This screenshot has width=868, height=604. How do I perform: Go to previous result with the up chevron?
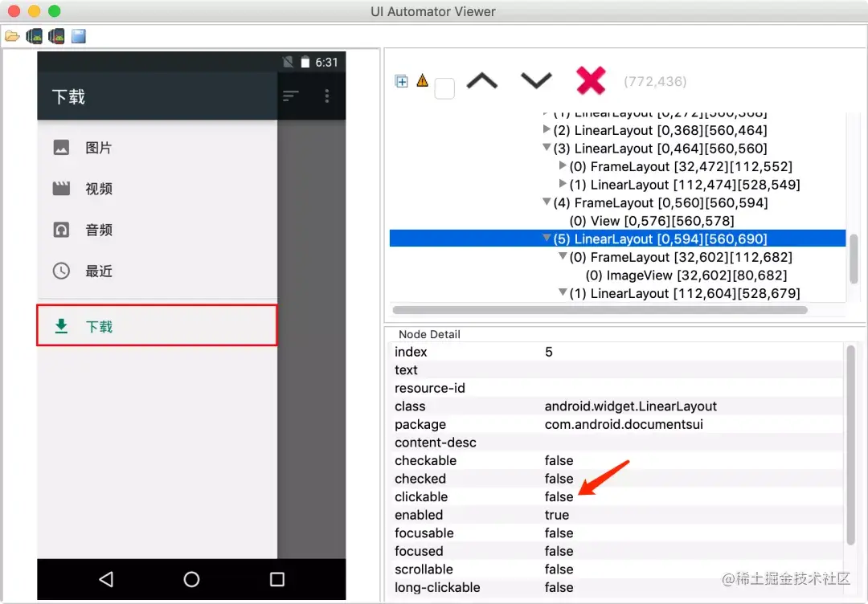482,81
